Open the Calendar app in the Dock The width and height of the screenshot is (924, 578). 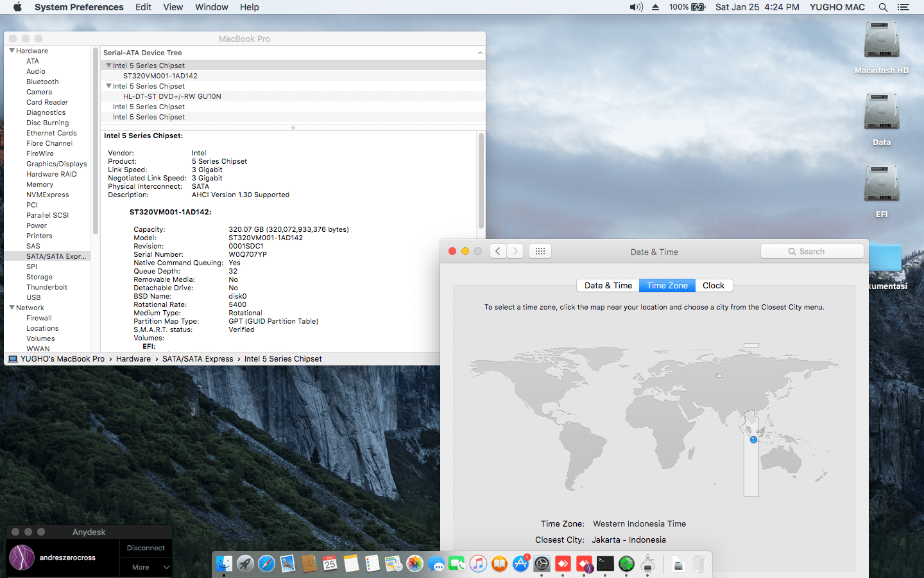330,564
